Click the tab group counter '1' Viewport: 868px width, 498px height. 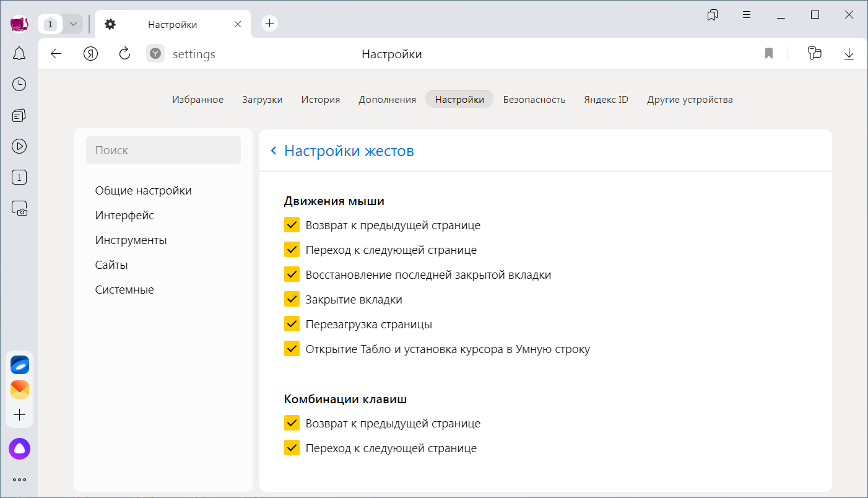51,24
